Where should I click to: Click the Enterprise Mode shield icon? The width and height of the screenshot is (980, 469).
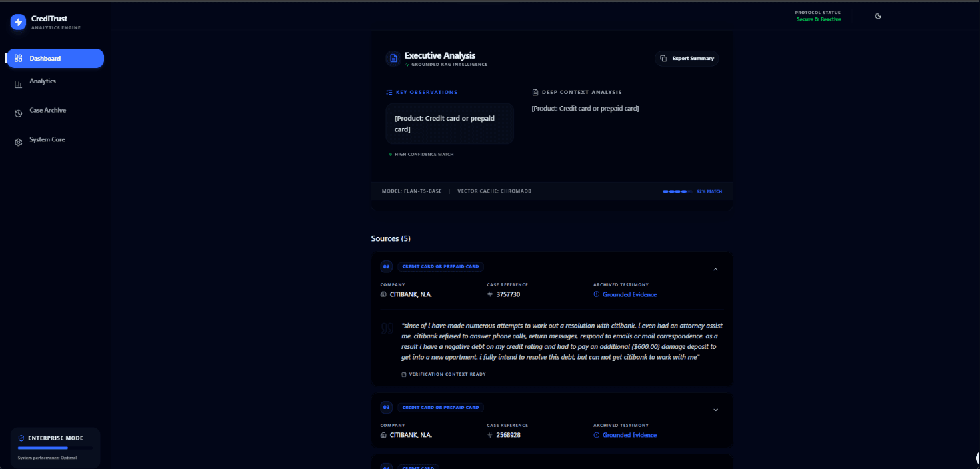point(21,438)
